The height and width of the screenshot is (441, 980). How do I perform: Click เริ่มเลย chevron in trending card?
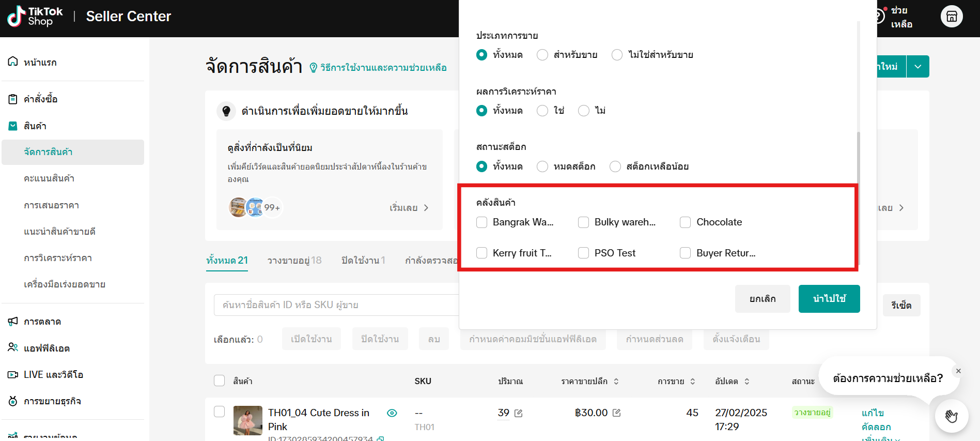(x=426, y=208)
